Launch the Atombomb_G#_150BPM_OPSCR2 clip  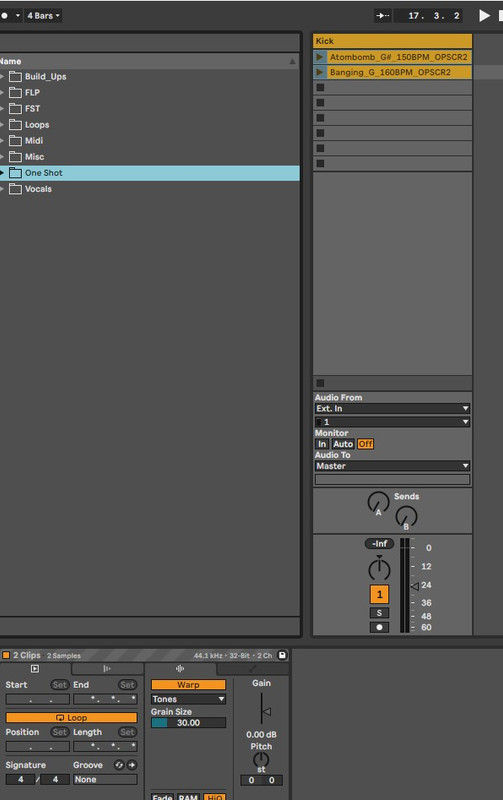click(x=320, y=57)
